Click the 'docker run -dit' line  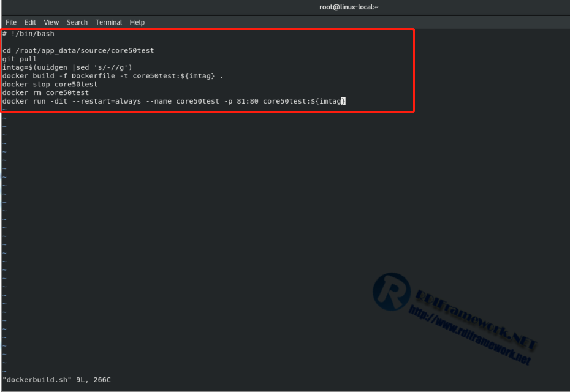pyautogui.click(x=174, y=101)
